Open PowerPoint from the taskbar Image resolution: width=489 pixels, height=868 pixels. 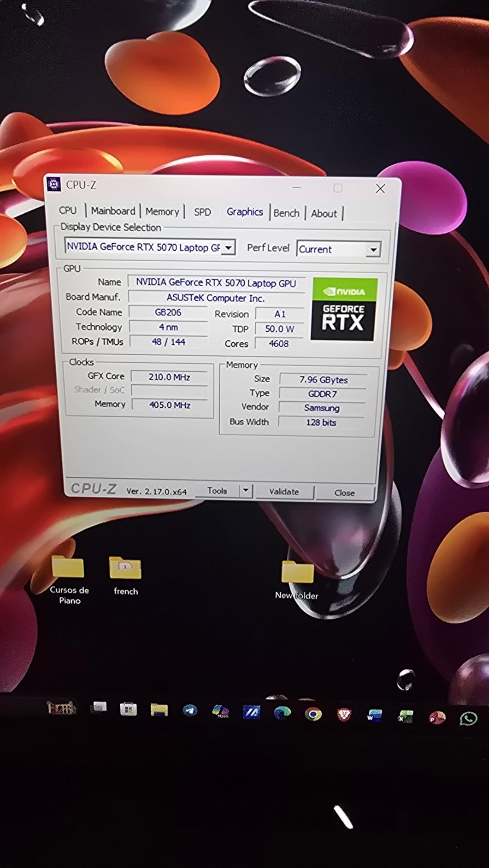[x=437, y=717]
